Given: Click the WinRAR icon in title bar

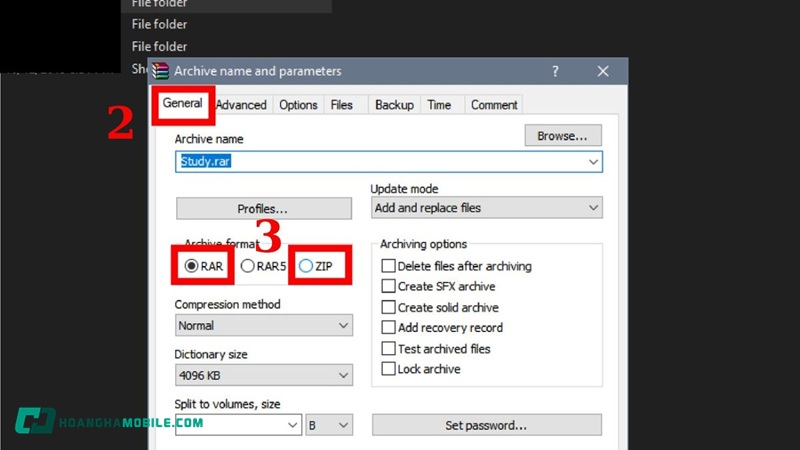Looking at the screenshot, I should pos(161,72).
